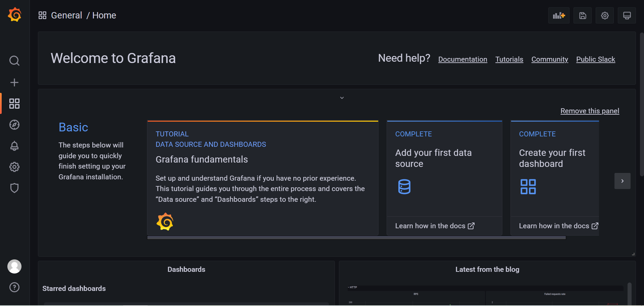Image resolution: width=644 pixels, height=306 pixels.
Task: Expand the HTTP series in the blog graph
Action: (x=352, y=287)
